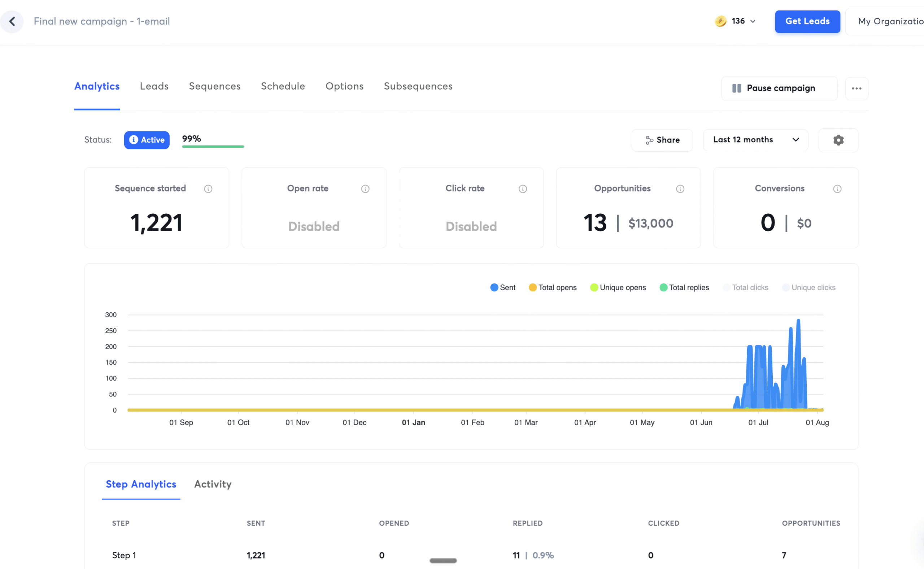Screen dimensions: 924x569
Task: Click Open rate info icon
Action: coord(365,189)
